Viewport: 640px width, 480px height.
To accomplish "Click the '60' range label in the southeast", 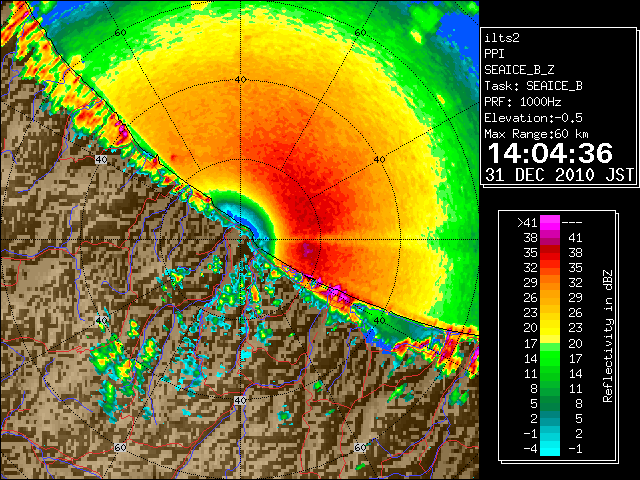I will click(360, 447).
